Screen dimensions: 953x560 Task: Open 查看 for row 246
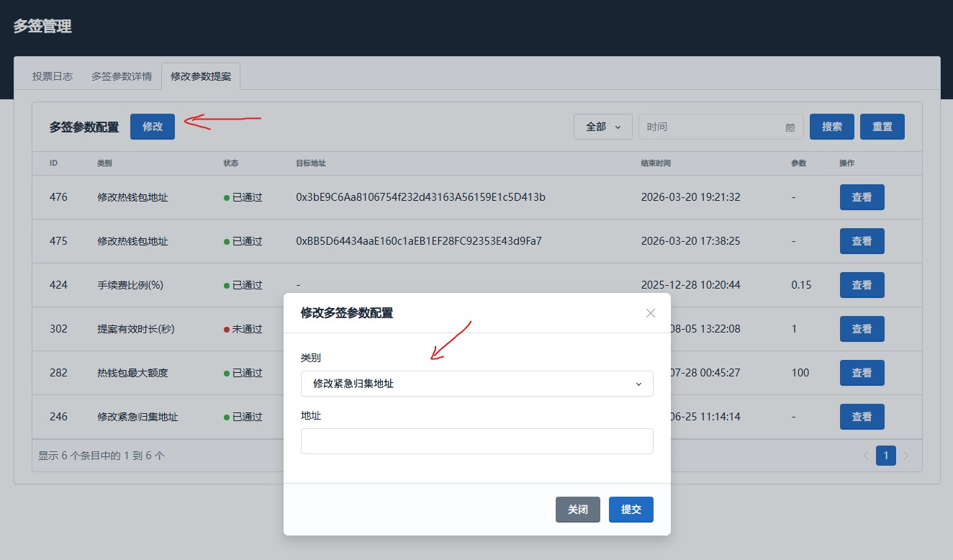click(x=862, y=417)
